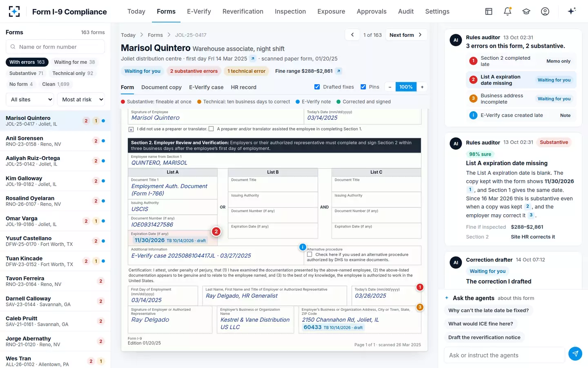The height and width of the screenshot is (368, 588).
Task: Open the layout panel icon in header
Action: pyautogui.click(x=489, y=11)
